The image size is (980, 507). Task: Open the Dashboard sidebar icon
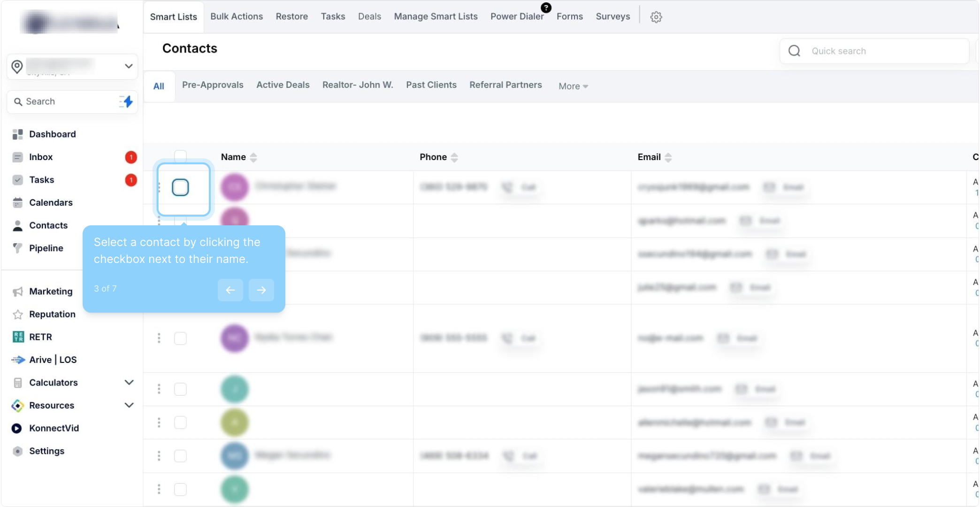[18, 134]
